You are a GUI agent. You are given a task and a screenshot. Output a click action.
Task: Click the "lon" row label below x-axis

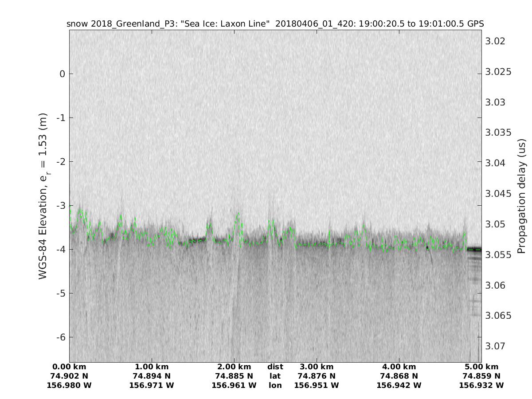point(275,386)
